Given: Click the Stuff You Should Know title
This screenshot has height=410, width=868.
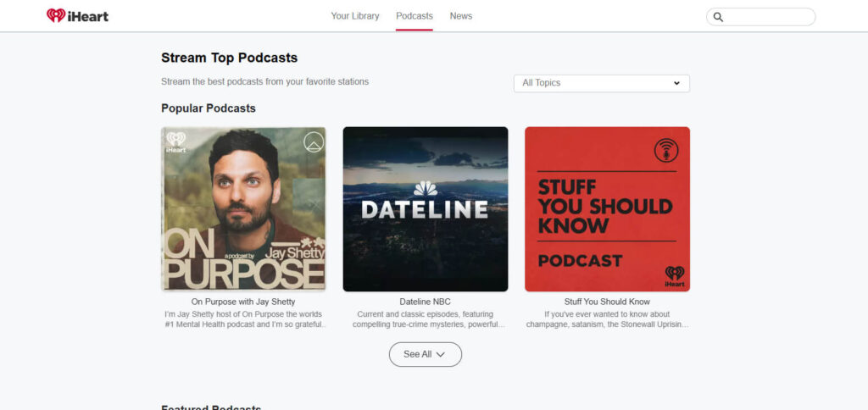Looking at the screenshot, I should (x=607, y=302).
